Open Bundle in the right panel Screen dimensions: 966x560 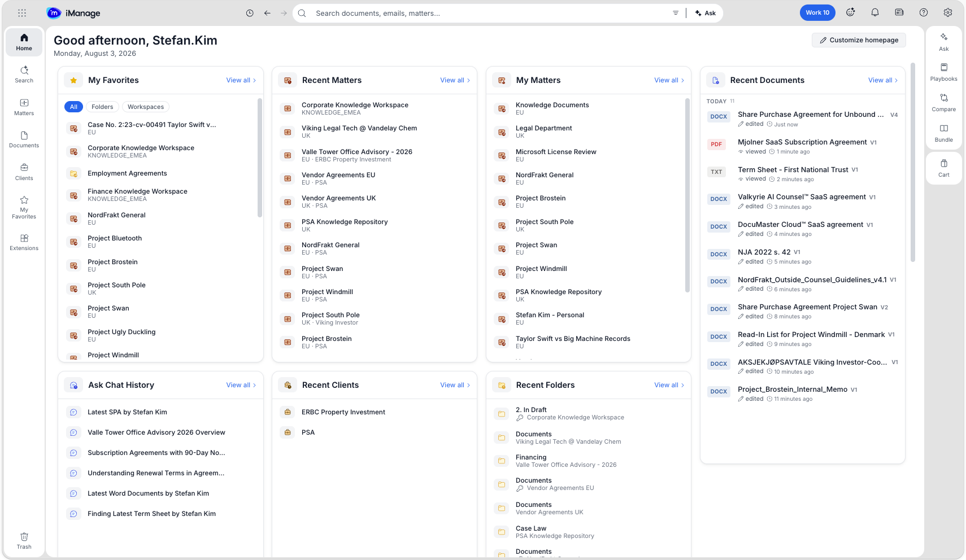point(944,133)
